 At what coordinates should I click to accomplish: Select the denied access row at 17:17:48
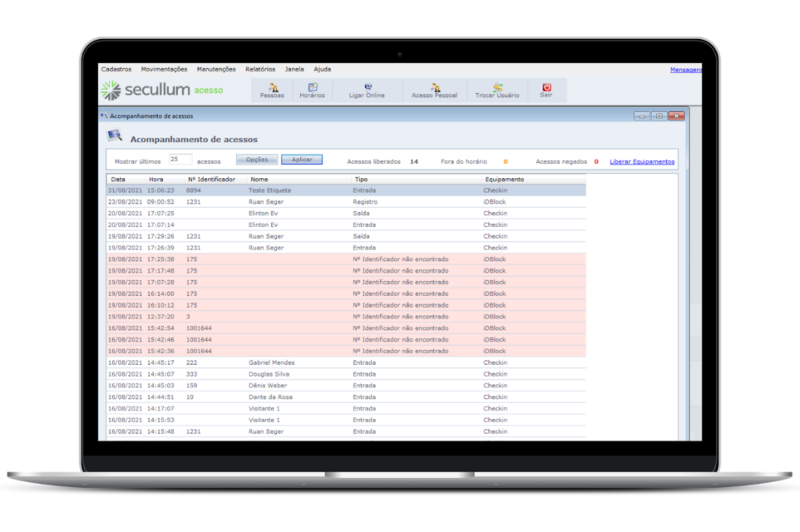pos(347,271)
